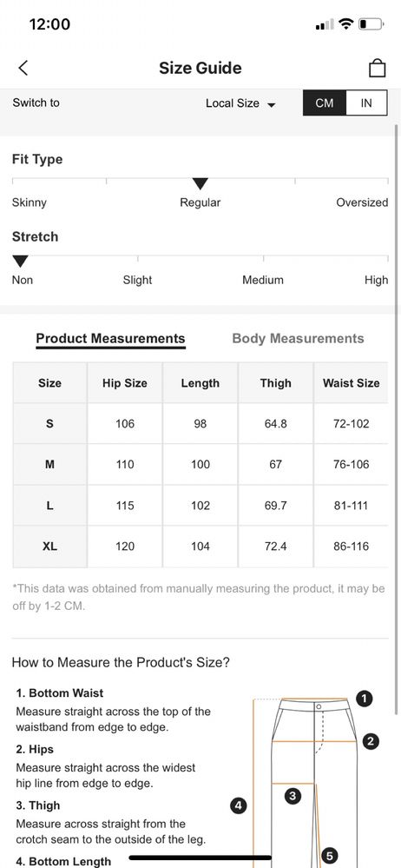Tap the battery icon in status bar

tap(371, 24)
